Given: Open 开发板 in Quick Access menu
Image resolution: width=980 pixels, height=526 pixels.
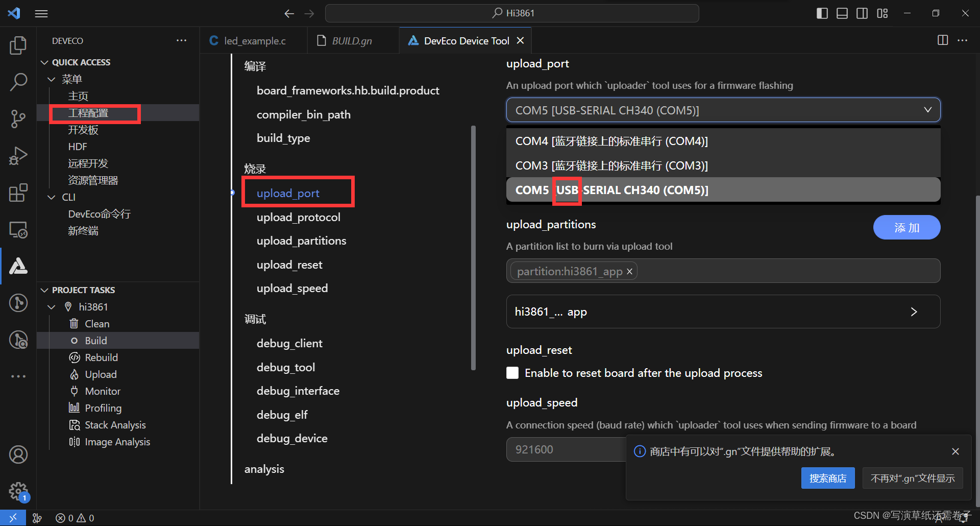Looking at the screenshot, I should pyautogui.click(x=83, y=130).
